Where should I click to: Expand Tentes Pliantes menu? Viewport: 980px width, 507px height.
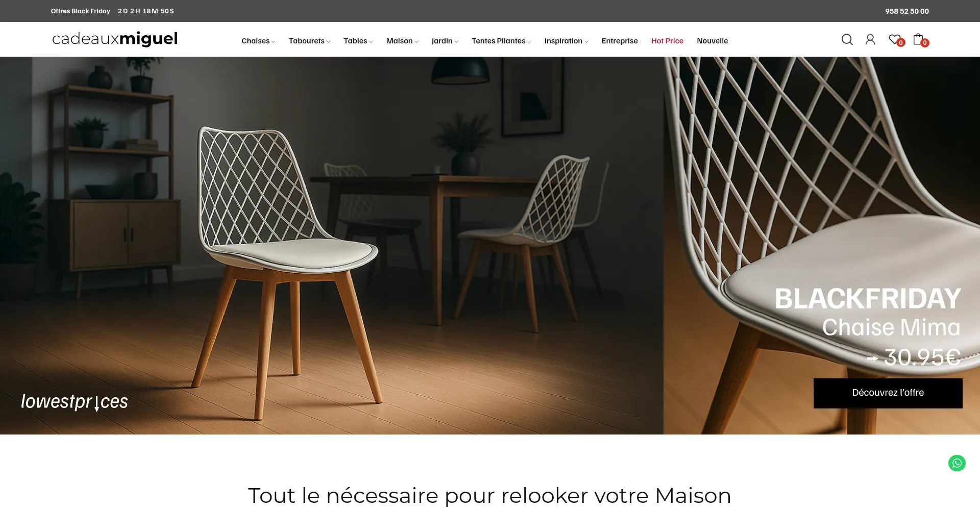click(x=501, y=41)
